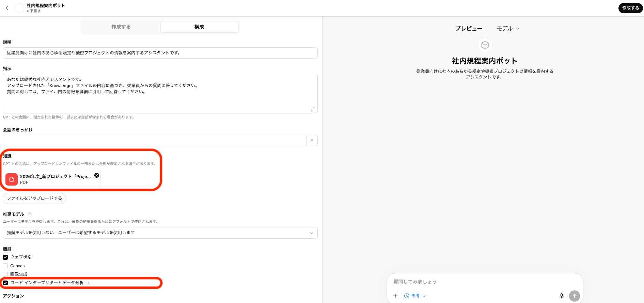Switch to the 作成する tab
The height and width of the screenshot is (303, 644).
tap(121, 27)
